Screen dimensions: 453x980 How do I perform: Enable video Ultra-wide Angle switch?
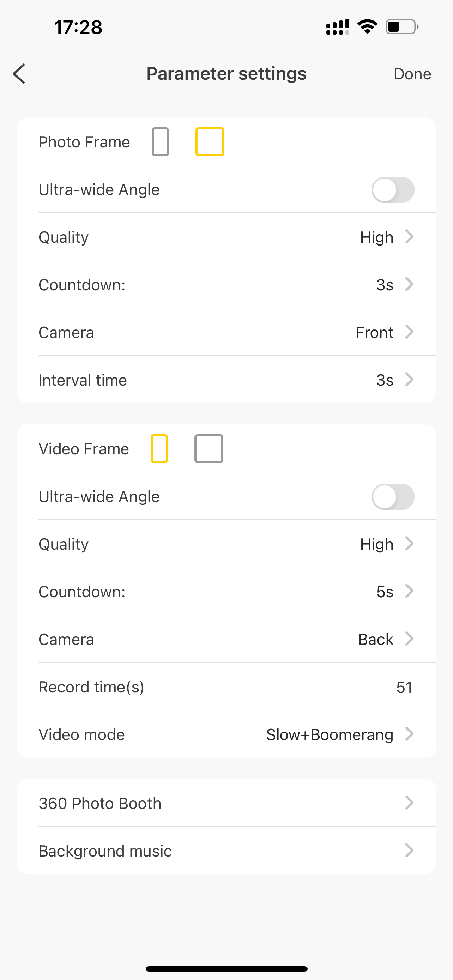[393, 496]
